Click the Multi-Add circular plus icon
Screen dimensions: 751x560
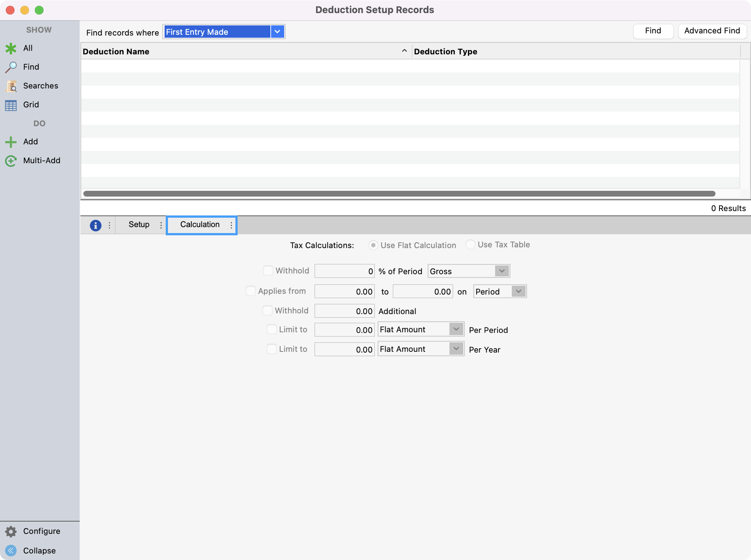click(x=11, y=161)
